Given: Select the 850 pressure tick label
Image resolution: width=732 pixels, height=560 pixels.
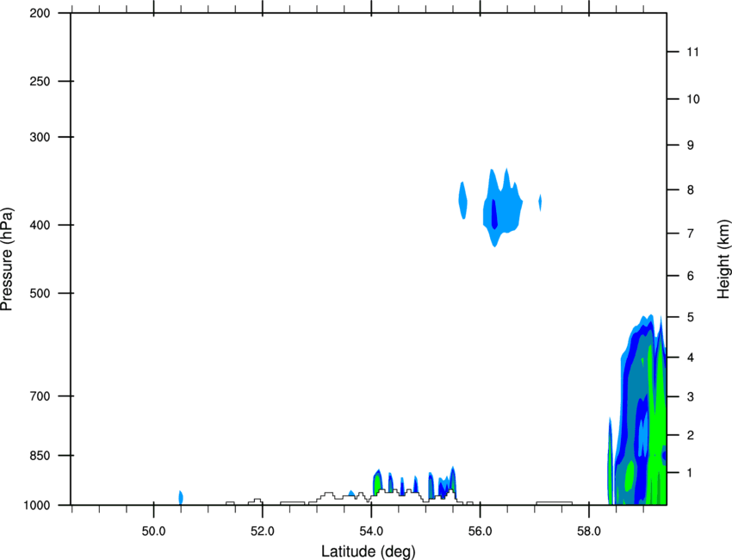Looking at the screenshot, I should click(x=40, y=456).
